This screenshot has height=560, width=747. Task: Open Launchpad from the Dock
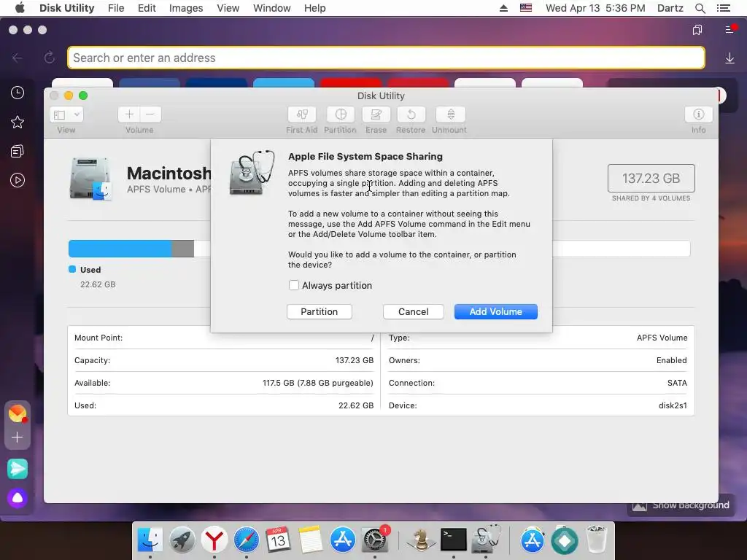pyautogui.click(x=182, y=540)
